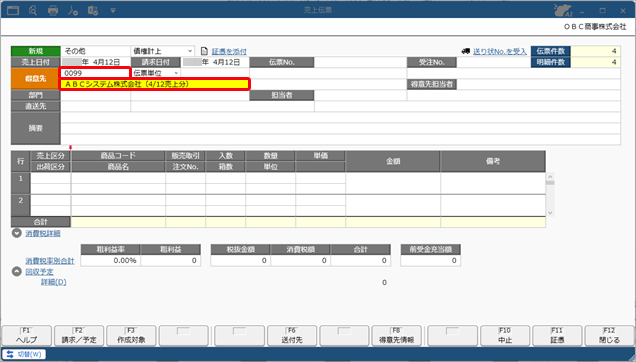Click the 伝票No. input field
Viewport: 636px width, 362px height.
pyautogui.click(x=360, y=62)
